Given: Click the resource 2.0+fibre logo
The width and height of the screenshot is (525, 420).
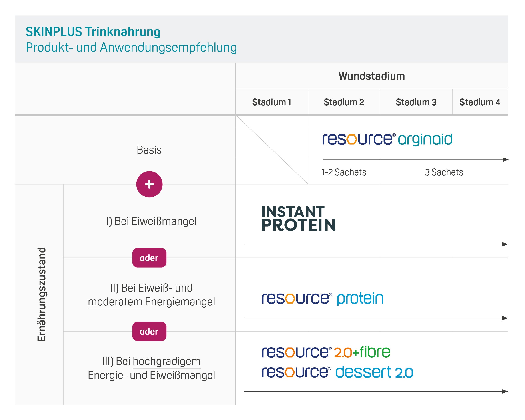Looking at the screenshot, I should [x=326, y=352].
